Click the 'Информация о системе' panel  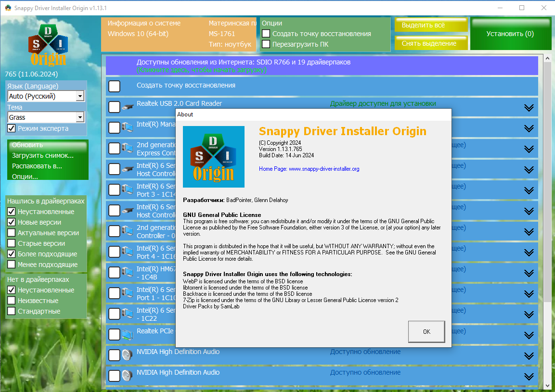point(179,34)
